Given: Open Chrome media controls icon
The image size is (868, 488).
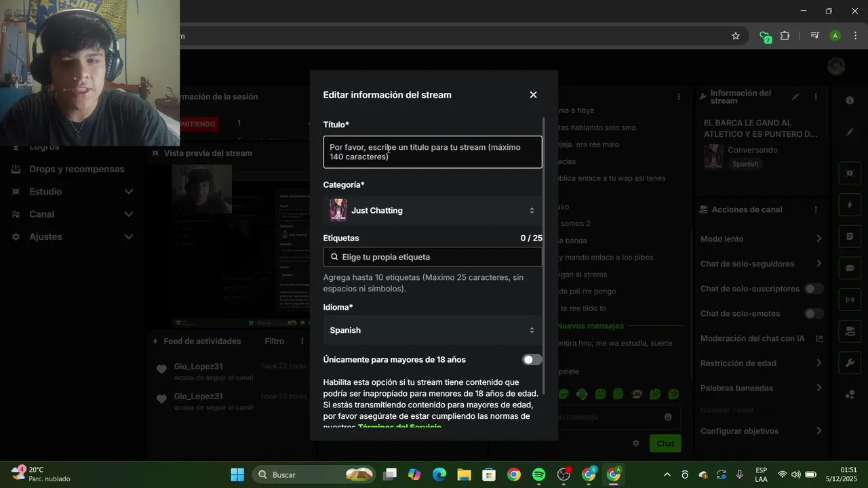Looking at the screenshot, I should coord(814,36).
